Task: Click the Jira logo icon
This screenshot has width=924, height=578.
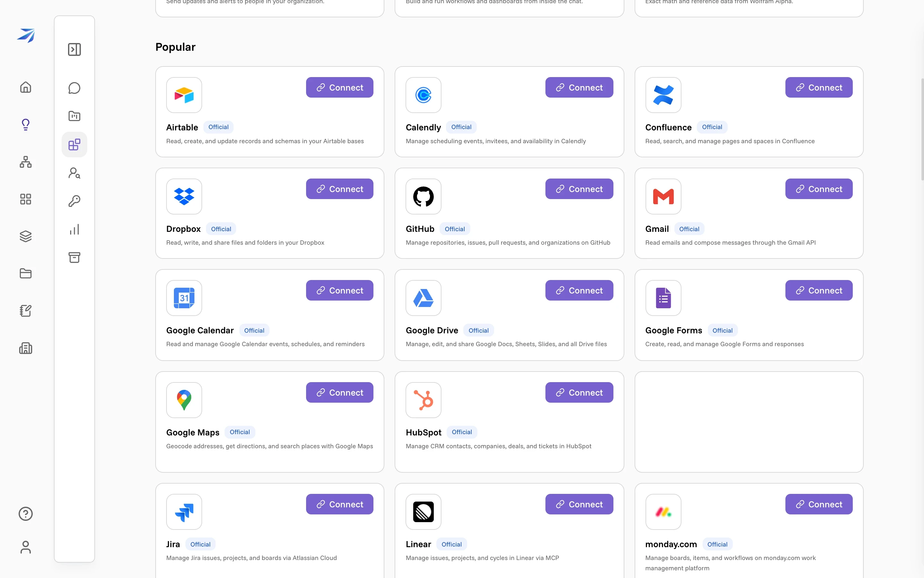Action: coord(184,512)
